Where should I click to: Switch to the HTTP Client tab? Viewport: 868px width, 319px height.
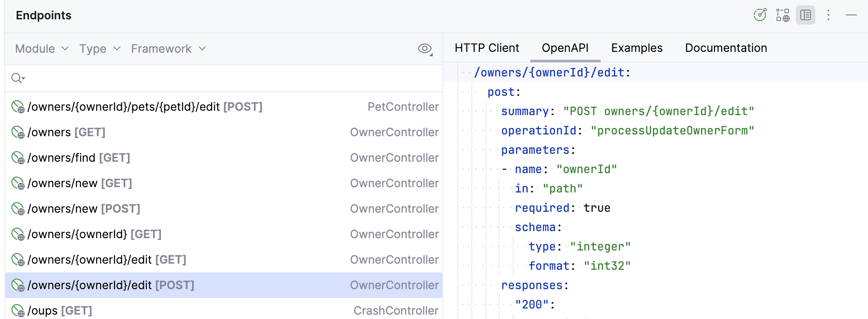pyautogui.click(x=487, y=48)
